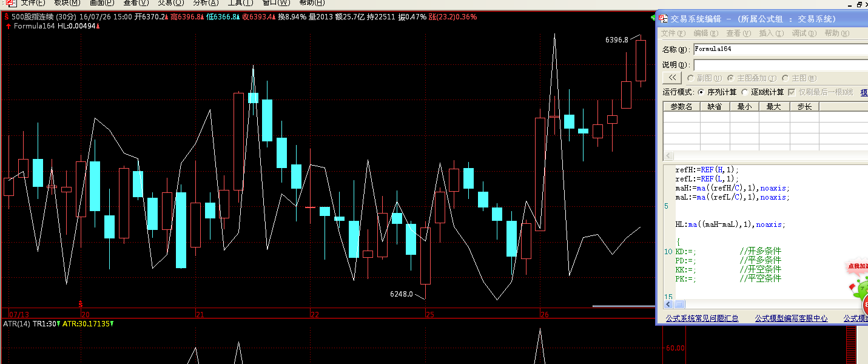The image size is (868, 364).
Task: Click the KK:=; 开空条件 code line
Action: pos(728,269)
